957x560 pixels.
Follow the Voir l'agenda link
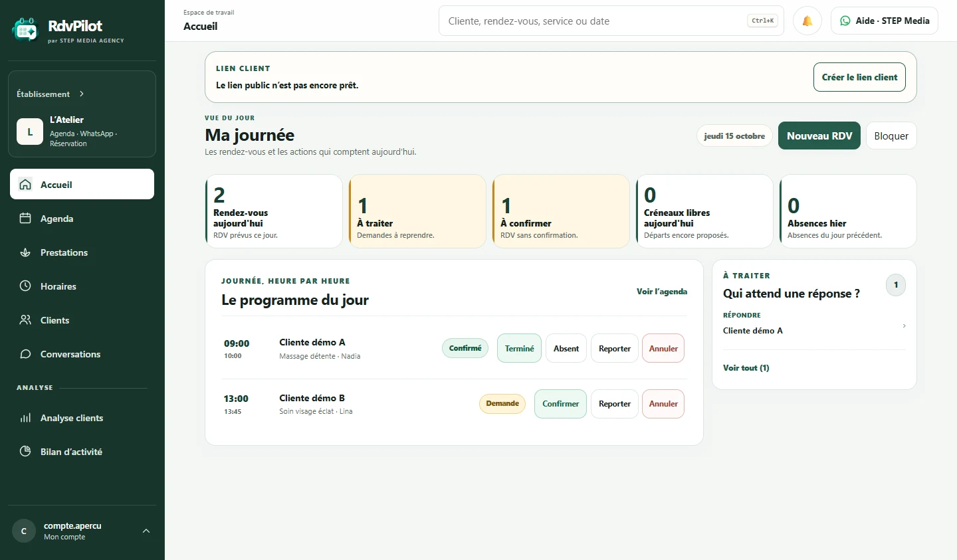tap(662, 292)
